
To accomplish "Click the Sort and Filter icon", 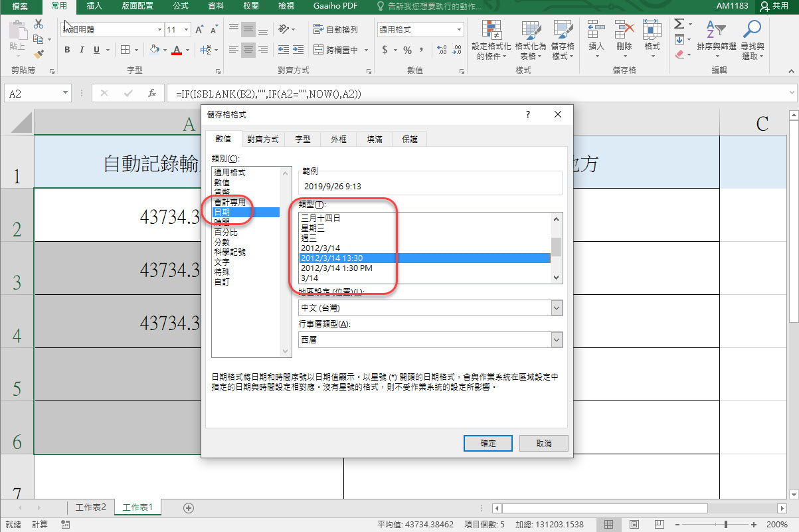I will (716, 40).
